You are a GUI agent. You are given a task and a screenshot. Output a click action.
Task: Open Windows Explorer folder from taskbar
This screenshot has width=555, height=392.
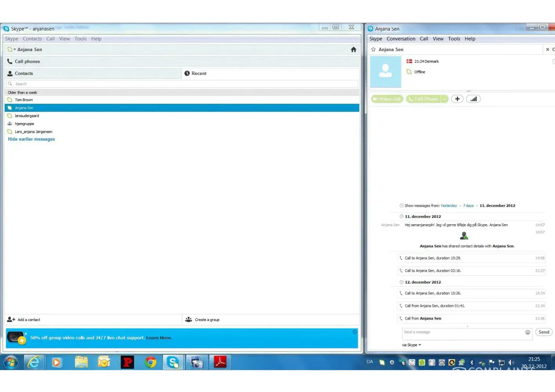pyautogui.click(x=81, y=362)
